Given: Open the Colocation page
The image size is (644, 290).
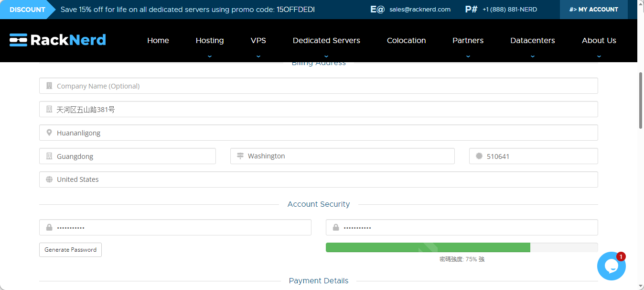Looking at the screenshot, I should [x=406, y=41].
